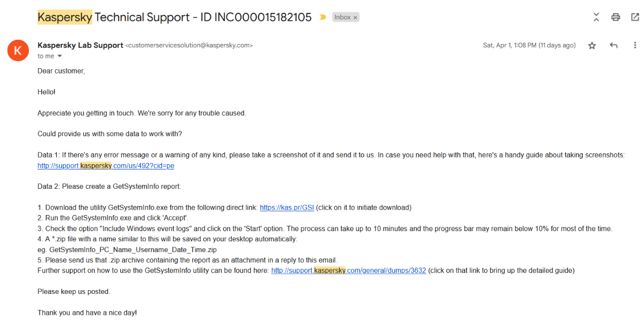Expand recipient details next to "to me"
Screen dimensions: 644x325
tap(60, 56)
